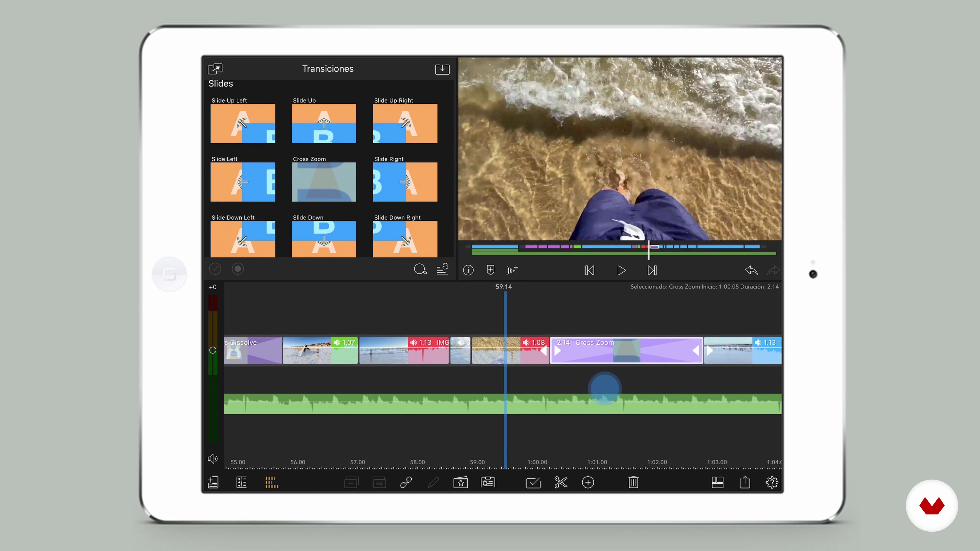
Task: Open search with the magnifier icon
Action: (x=420, y=269)
